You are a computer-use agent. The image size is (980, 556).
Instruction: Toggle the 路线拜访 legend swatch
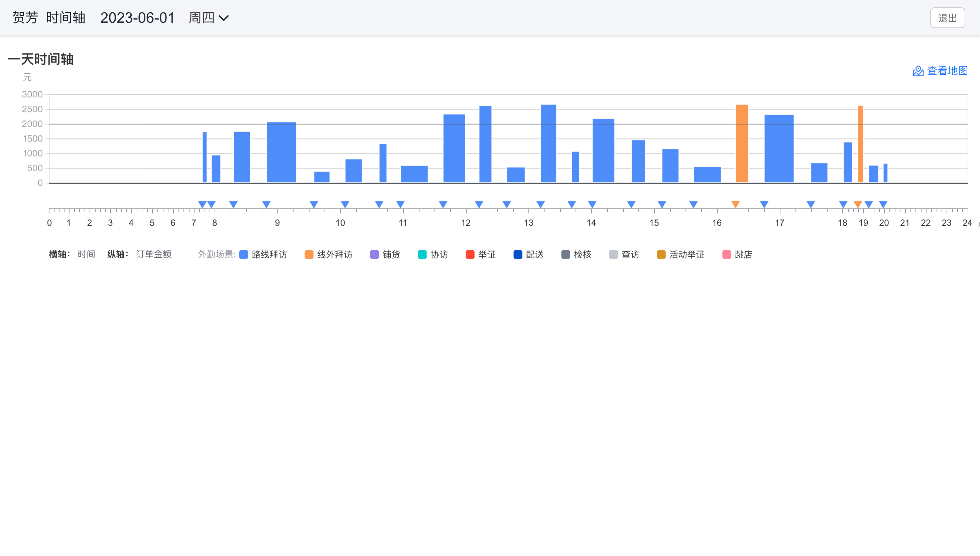(243, 255)
